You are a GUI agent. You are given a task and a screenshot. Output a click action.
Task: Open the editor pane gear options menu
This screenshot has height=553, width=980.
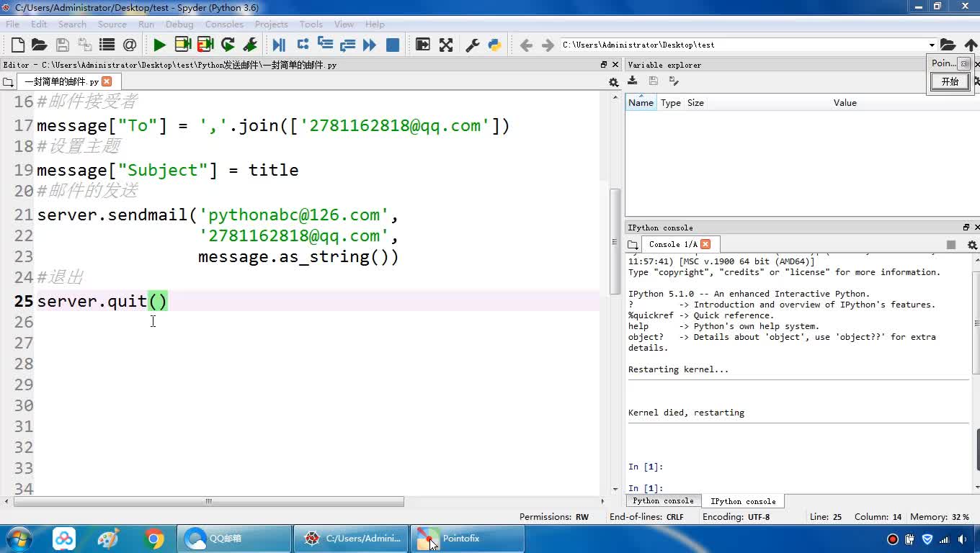point(613,82)
